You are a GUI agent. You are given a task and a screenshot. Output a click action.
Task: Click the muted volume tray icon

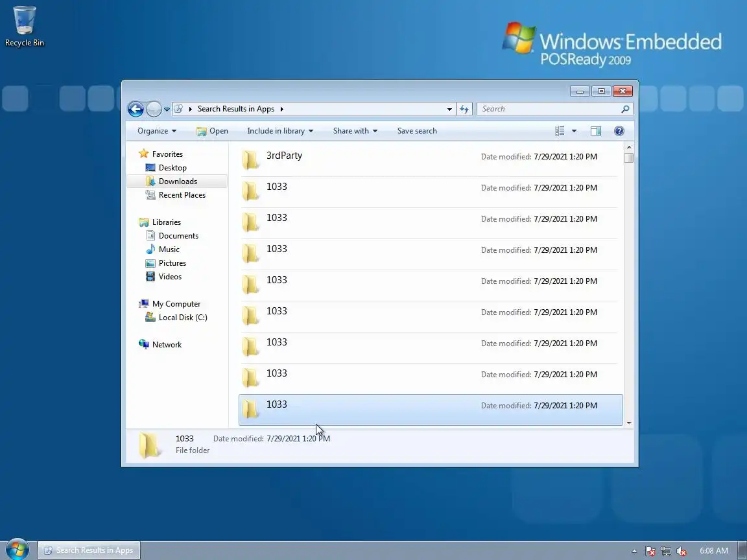tap(682, 551)
